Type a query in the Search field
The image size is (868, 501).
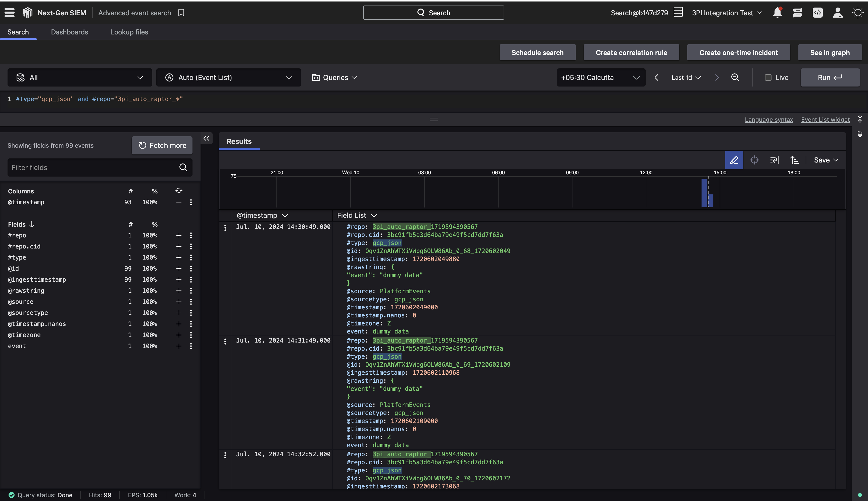(433, 12)
